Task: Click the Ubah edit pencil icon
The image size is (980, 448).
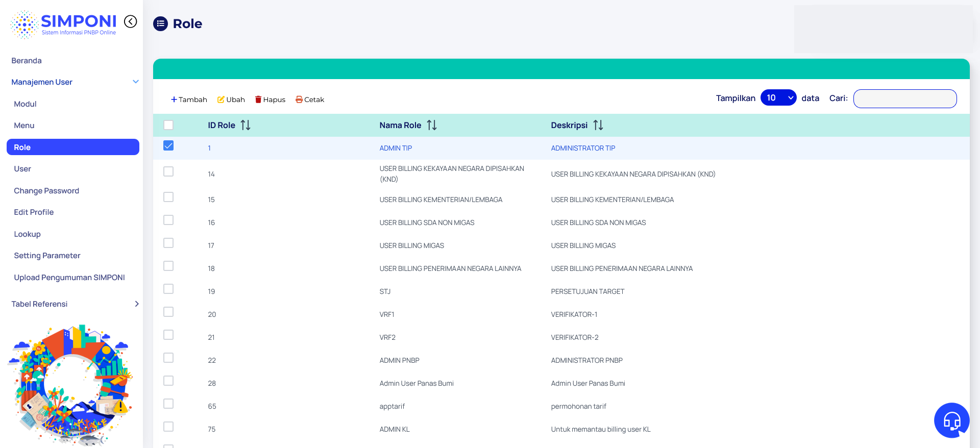Action: click(x=221, y=99)
